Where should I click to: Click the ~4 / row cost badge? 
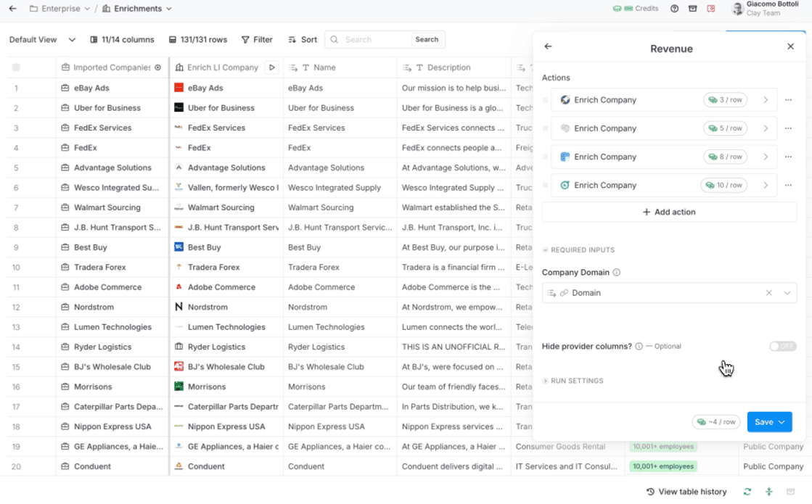point(717,422)
